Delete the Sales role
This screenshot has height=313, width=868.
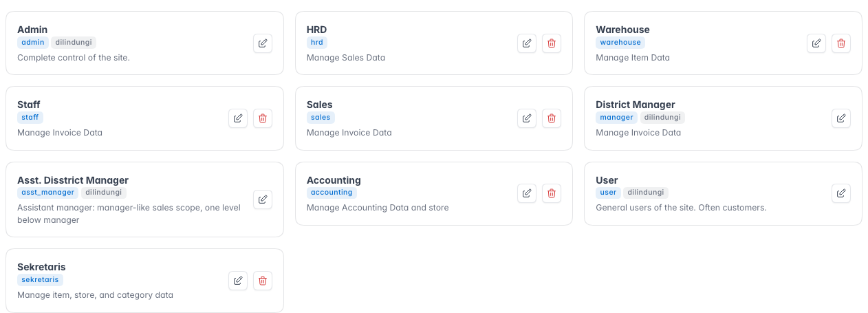pyautogui.click(x=552, y=118)
